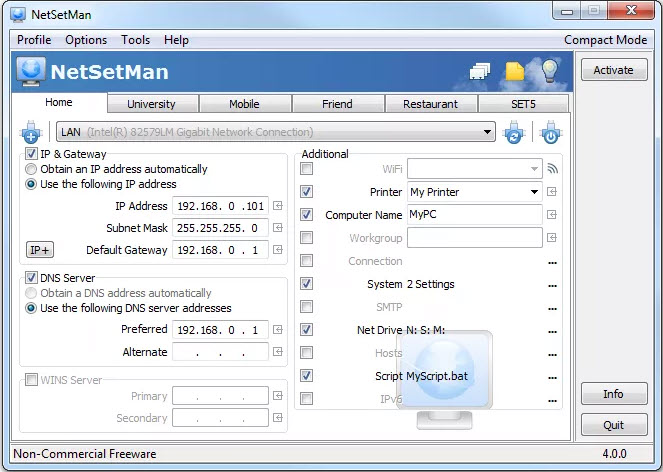This screenshot has width=663, height=472.
Task: Open SMTP settings ellipsis
Action: (x=552, y=309)
